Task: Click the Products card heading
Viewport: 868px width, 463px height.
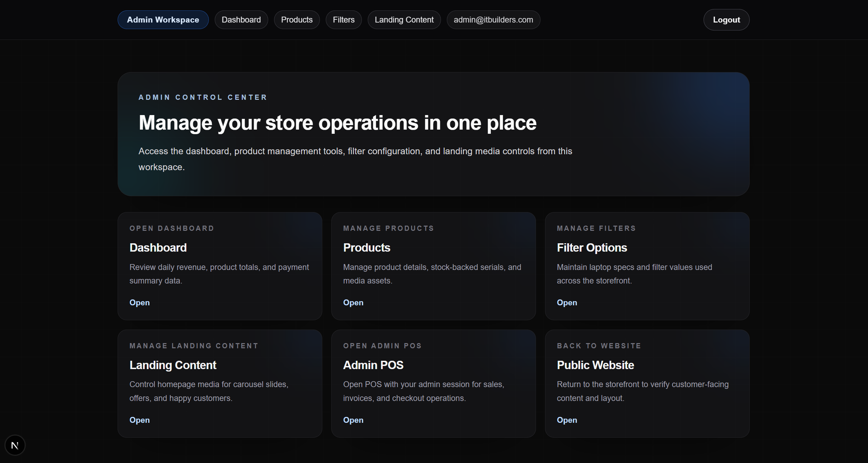Action: tap(367, 248)
